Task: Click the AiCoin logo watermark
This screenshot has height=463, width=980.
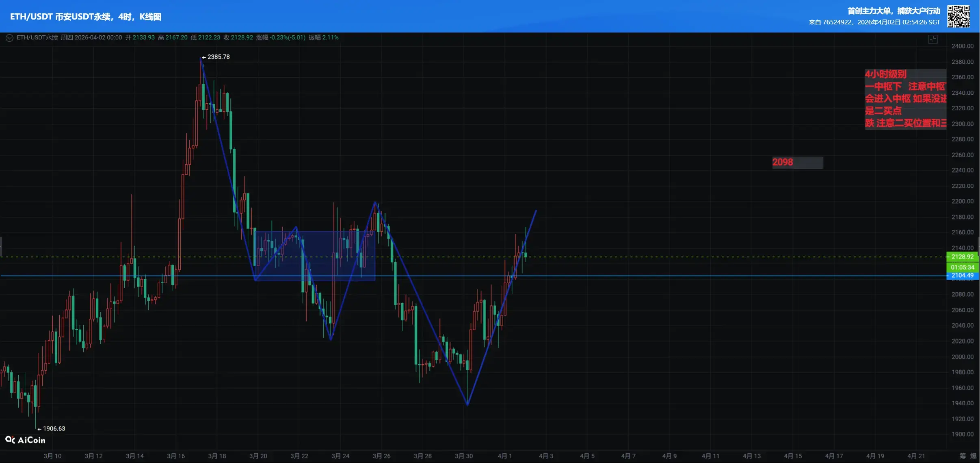Action: (25, 440)
